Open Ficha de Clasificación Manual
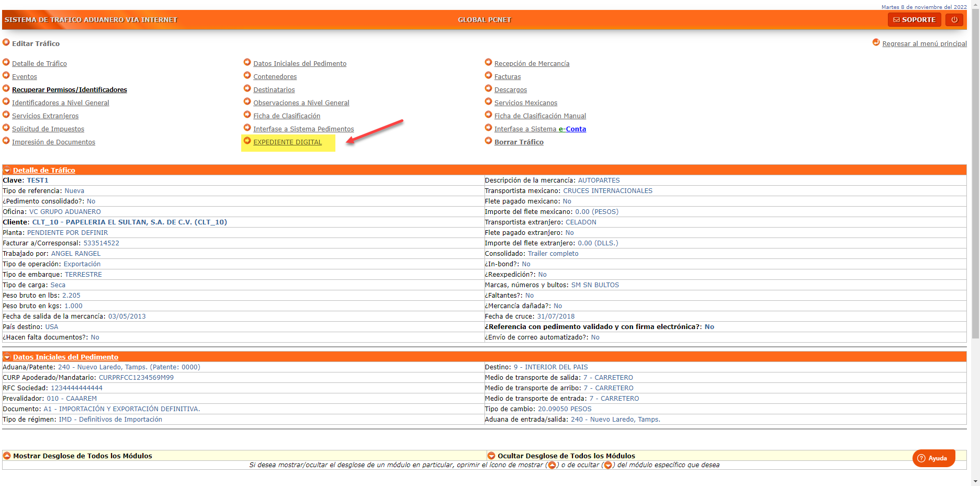This screenshot has height=486, width=980. point(540,116)
